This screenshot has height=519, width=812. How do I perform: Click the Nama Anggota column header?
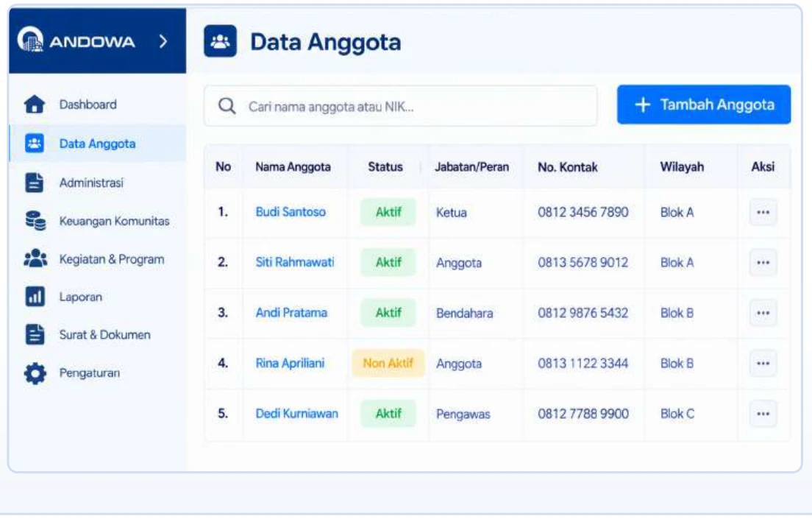(293, 167)
